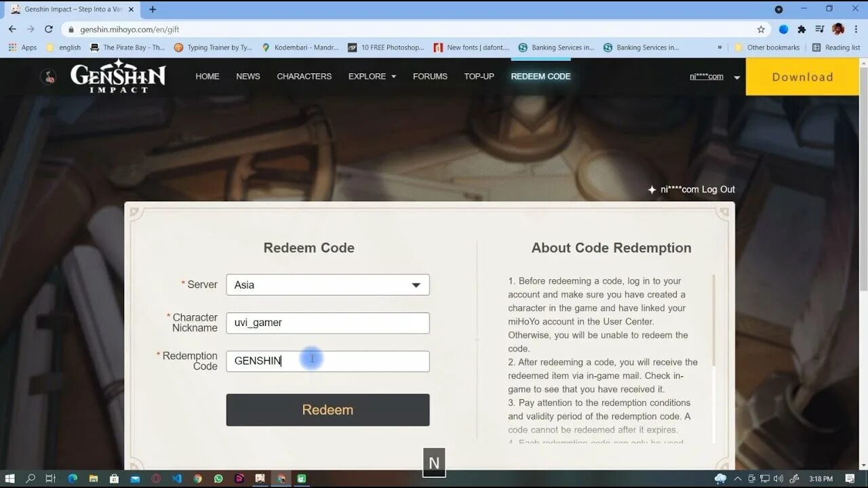The image size is (868, 488).
Task: Open Chrome media control icon
Action: 820,29
